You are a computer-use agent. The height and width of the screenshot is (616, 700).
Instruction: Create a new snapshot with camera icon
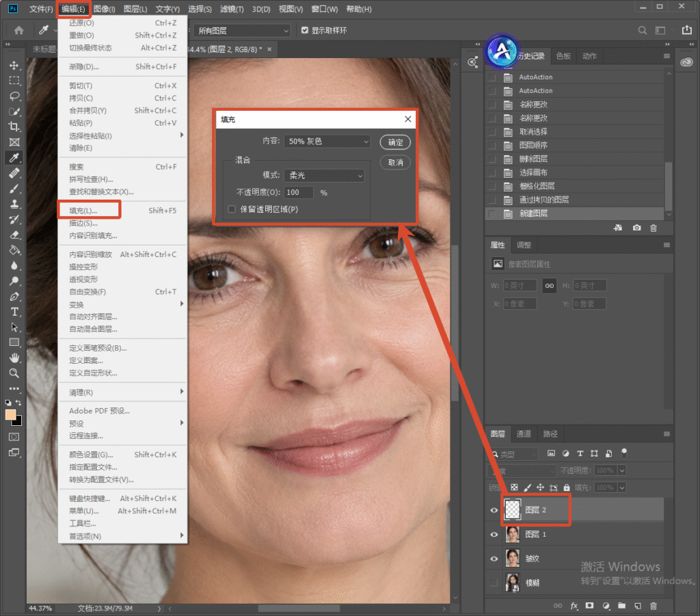[x=636, y=228]
